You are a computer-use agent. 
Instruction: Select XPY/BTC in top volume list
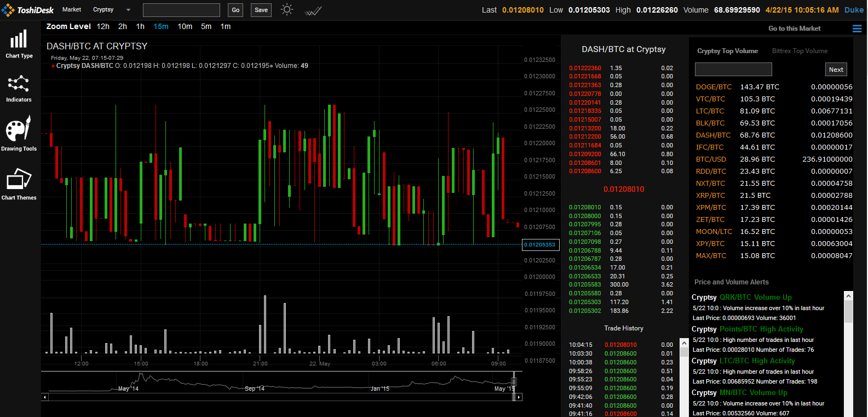click(x=710, y=244)
